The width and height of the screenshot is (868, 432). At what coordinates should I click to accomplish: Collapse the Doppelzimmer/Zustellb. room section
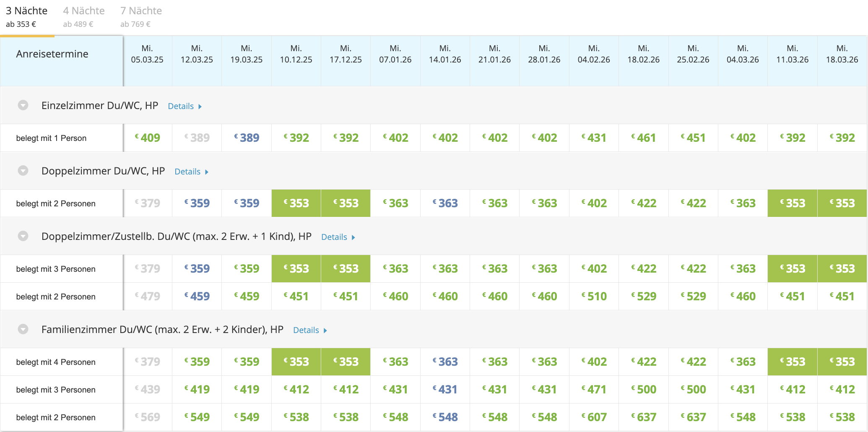tap(23, 236)
